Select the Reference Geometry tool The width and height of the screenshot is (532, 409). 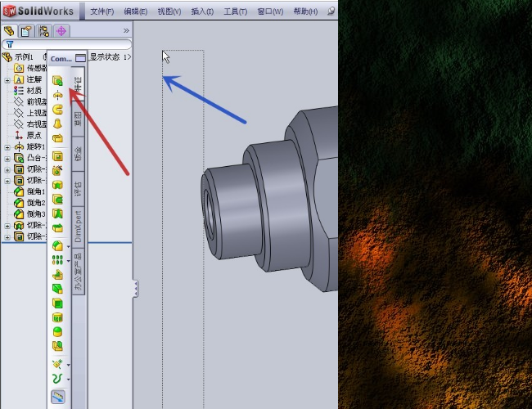click(57, 364)
